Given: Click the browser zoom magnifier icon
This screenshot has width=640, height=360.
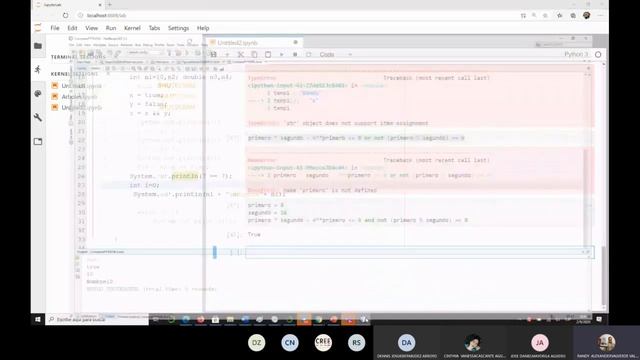Looking at the screenshot, I should (x=534, y=16).
